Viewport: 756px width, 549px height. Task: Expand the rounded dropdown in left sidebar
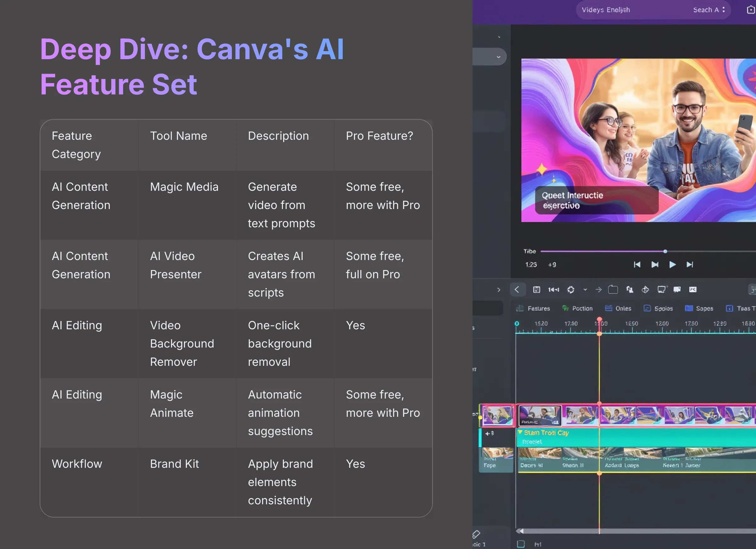(x=489, y=57)
